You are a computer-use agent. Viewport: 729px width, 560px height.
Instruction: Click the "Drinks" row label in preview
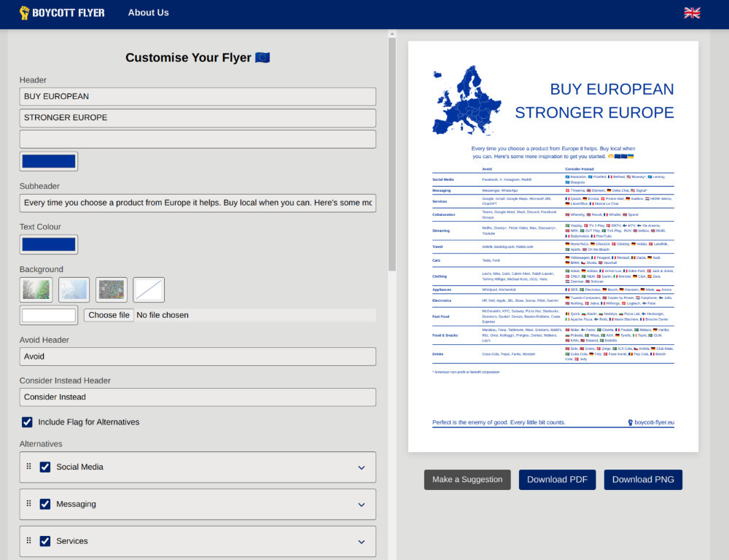(x=437, y=354)
